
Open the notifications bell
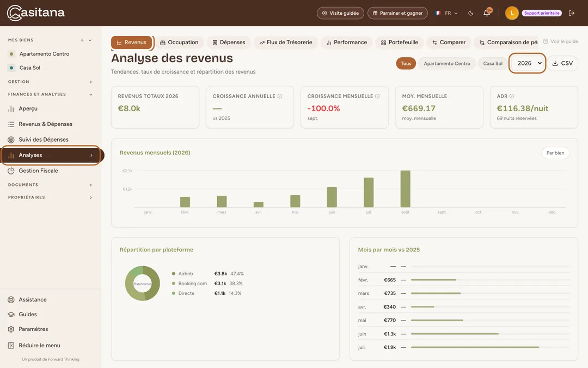point(487,13)
